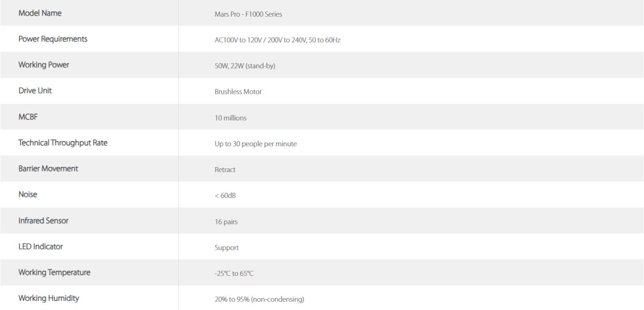This screenshot has width=644, height=310.
Task: Click the Model Name label
Action: (40, 13)
